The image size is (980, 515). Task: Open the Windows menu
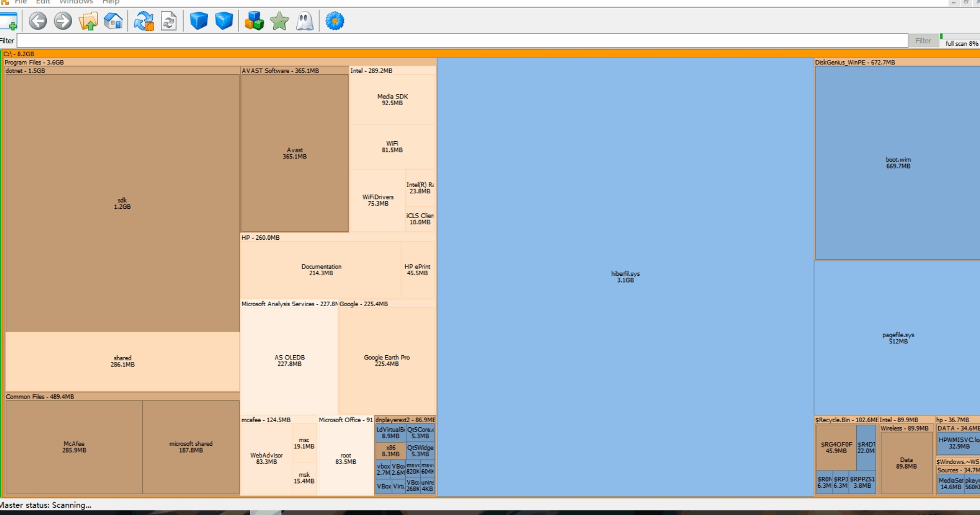[76, 2]
